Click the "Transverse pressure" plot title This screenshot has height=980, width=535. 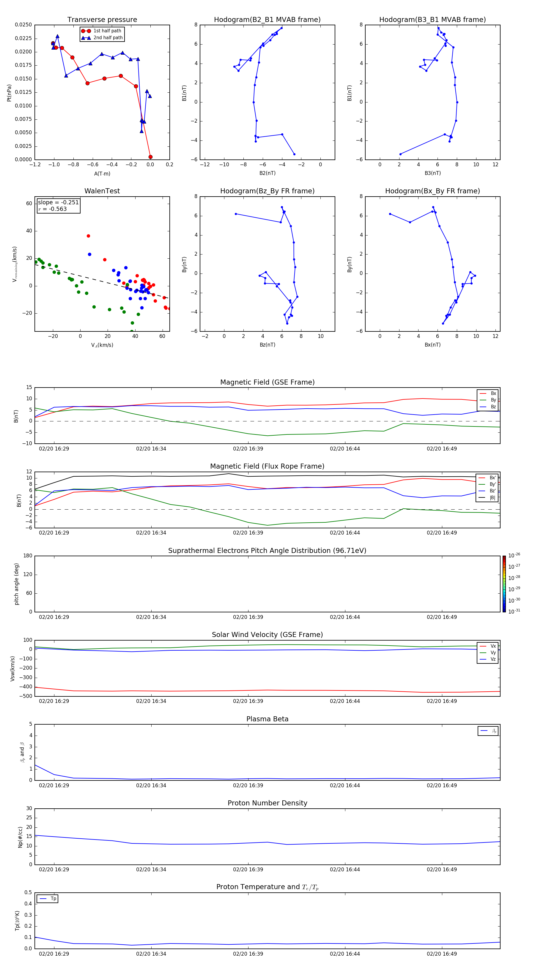(102, 20)
